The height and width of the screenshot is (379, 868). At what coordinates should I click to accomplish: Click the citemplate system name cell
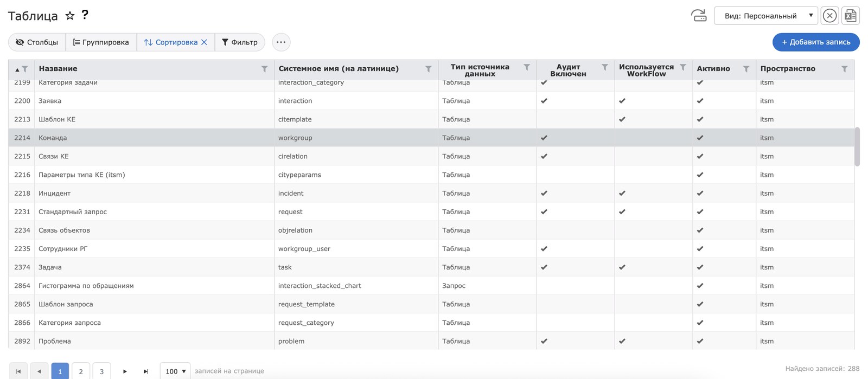[x=356, y=119]
